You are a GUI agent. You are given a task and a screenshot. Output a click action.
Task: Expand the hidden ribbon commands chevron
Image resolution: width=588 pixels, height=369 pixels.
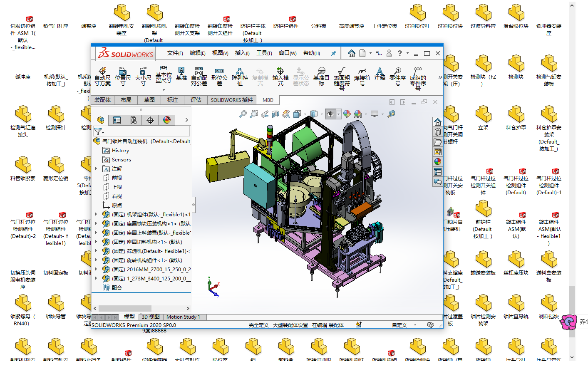(x=440, y=77)
